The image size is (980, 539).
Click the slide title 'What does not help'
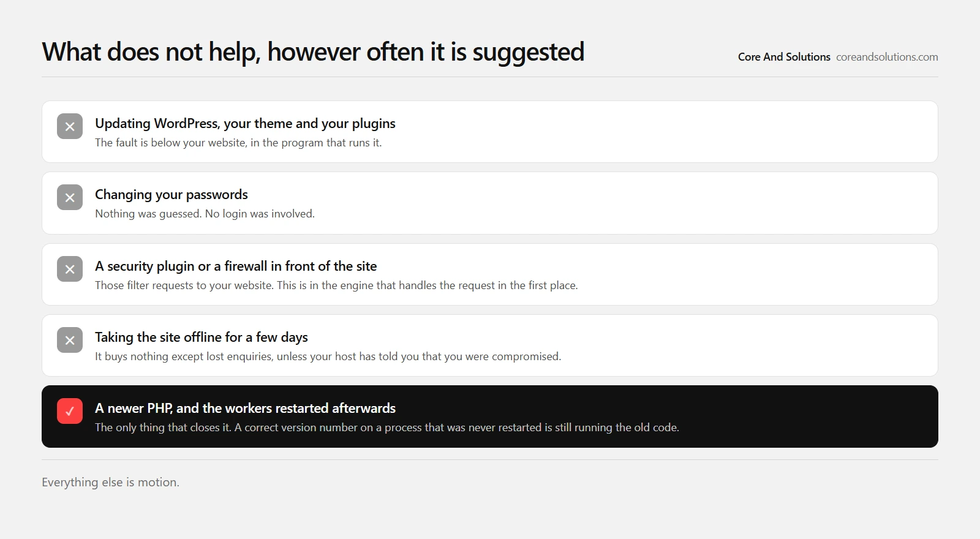coord(313,52)
